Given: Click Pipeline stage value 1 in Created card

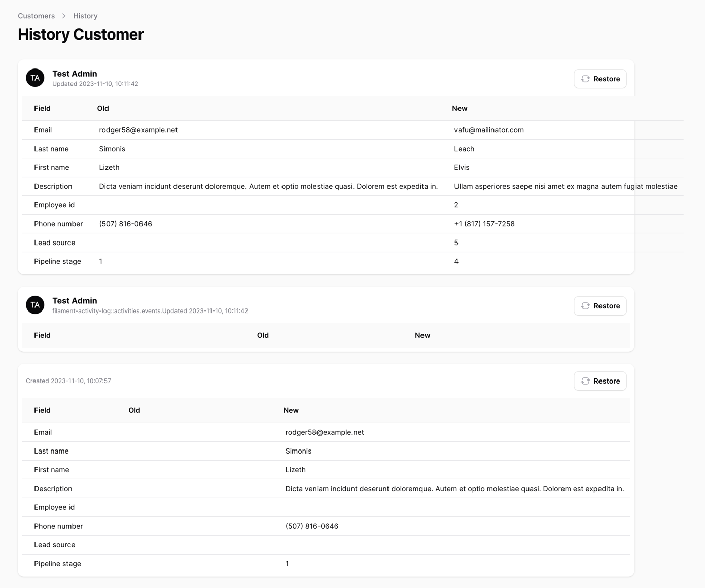Looking at the screenshot, I should (287, 564).
